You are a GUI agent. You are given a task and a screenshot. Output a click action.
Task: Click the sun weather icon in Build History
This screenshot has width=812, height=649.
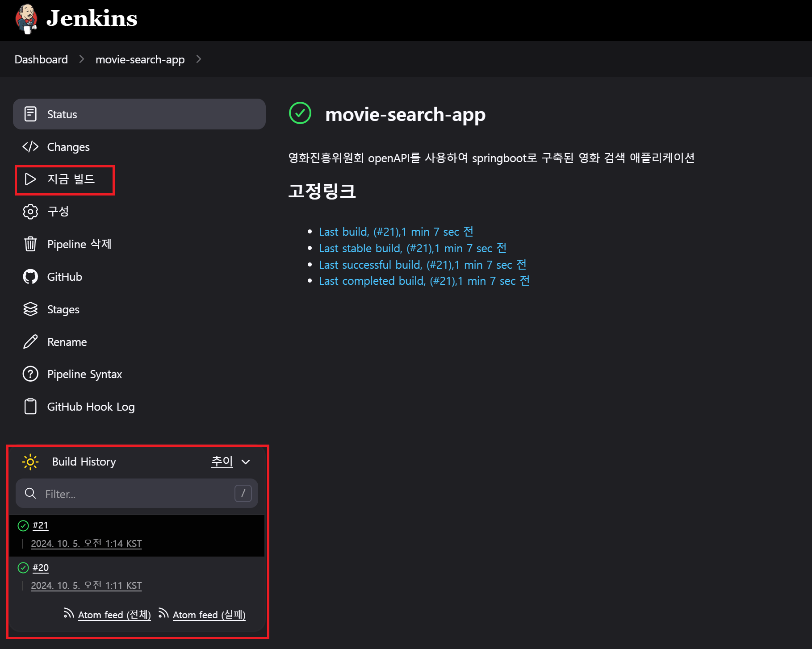click(x=30, y=462)
